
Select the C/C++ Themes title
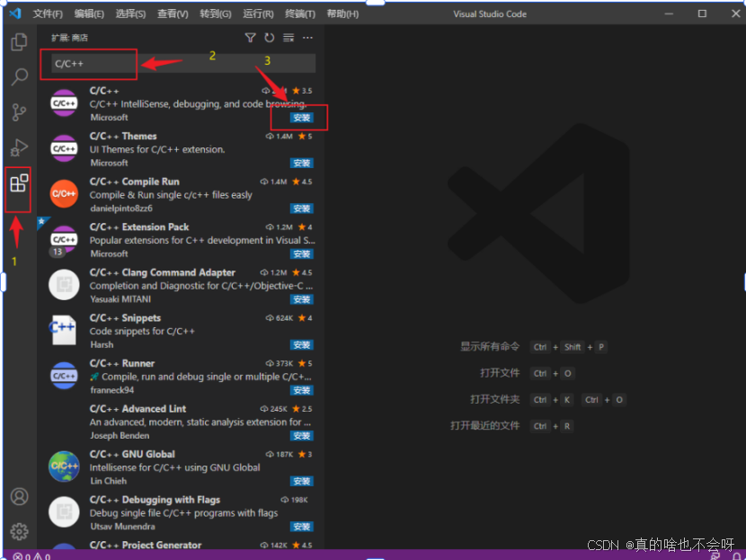point(123,136)
